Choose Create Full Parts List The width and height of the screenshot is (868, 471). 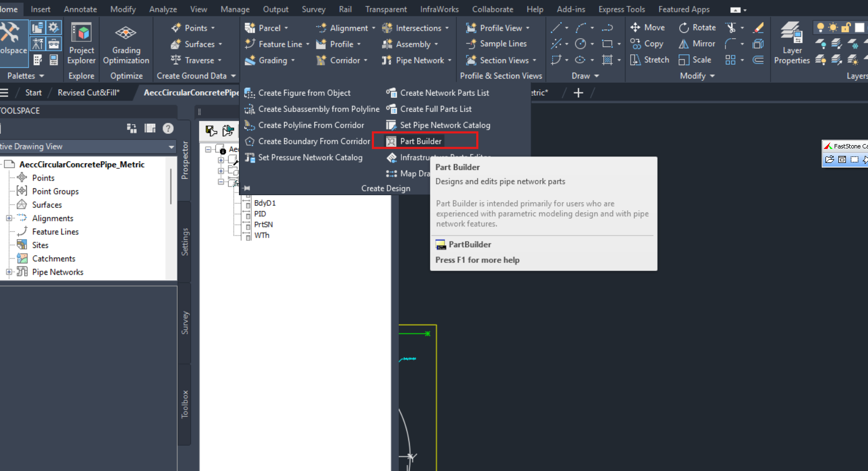[429, 109]
